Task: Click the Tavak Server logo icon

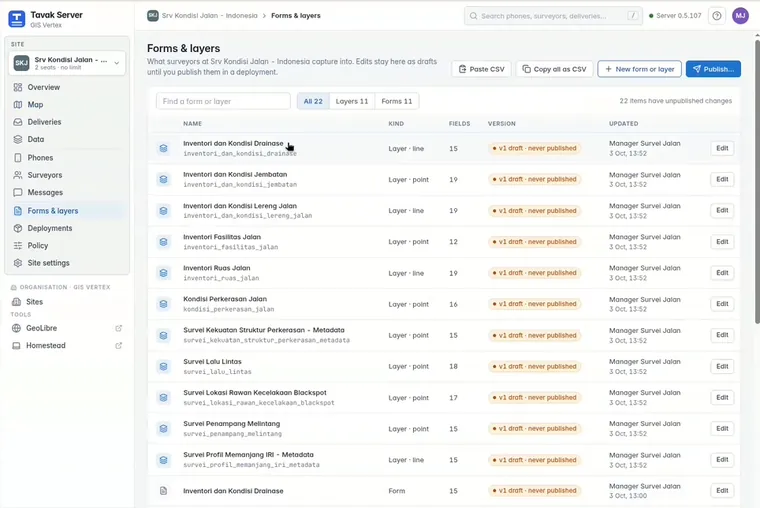Action: coord(16,19)
